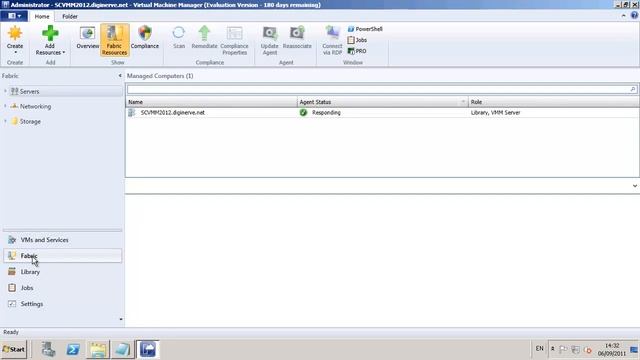Image resolution: width=640 pixels, height=360 pixels.
Task: Click the Update Agent button
Action: [x=270, y=40]
